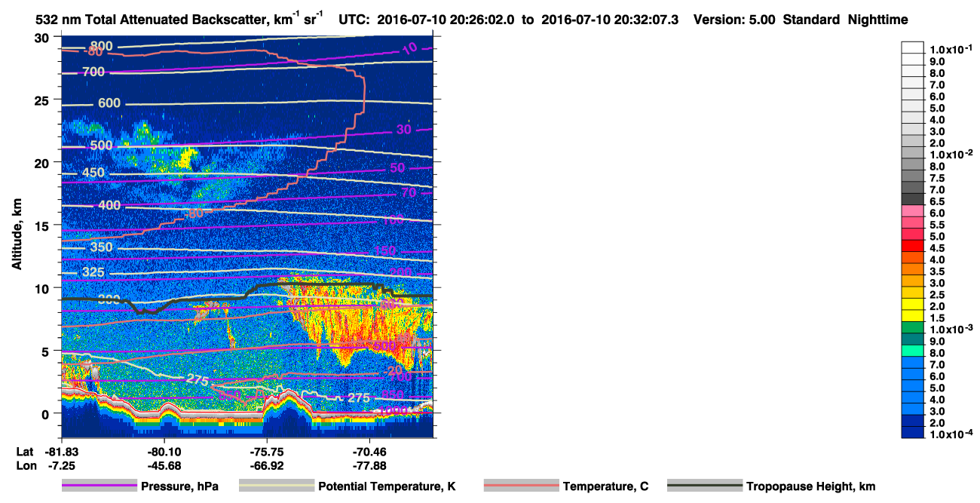The width and height of the screenshot is (980, 503).
Task: Click the 'Altitude, km' axis label
Action: point(16,236)
